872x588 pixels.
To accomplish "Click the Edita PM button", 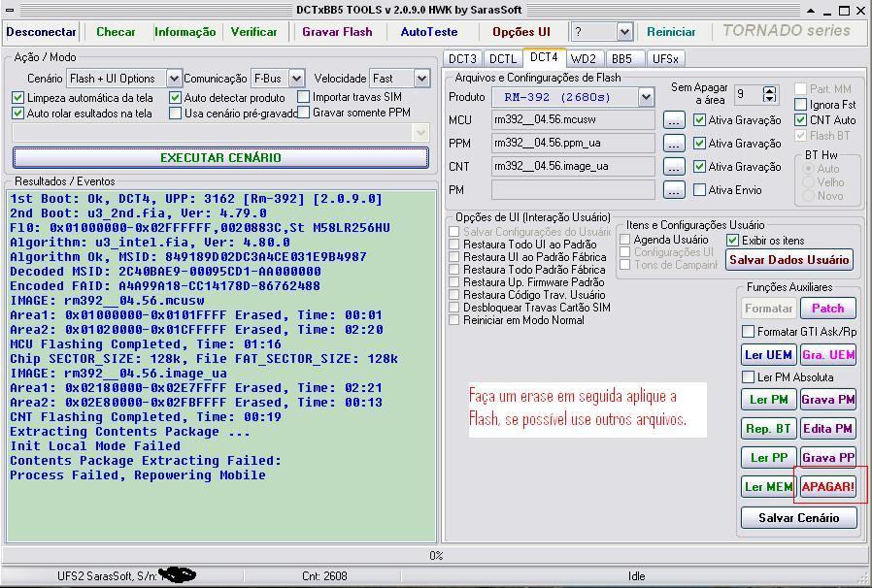I will 828,429.
